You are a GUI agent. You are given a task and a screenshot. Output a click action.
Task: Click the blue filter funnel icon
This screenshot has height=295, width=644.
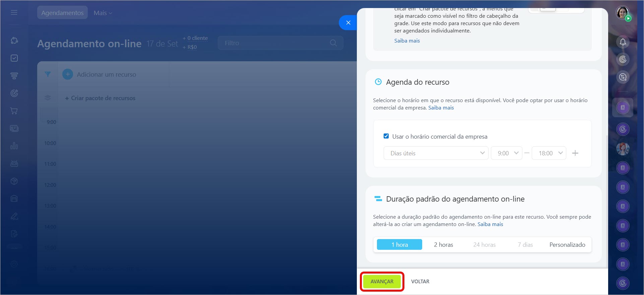point(48,74)
